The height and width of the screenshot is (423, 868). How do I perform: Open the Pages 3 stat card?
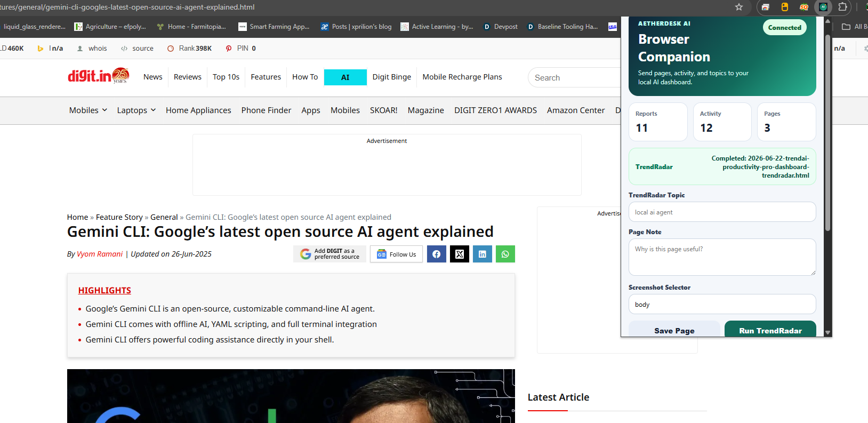pos(786,122)
